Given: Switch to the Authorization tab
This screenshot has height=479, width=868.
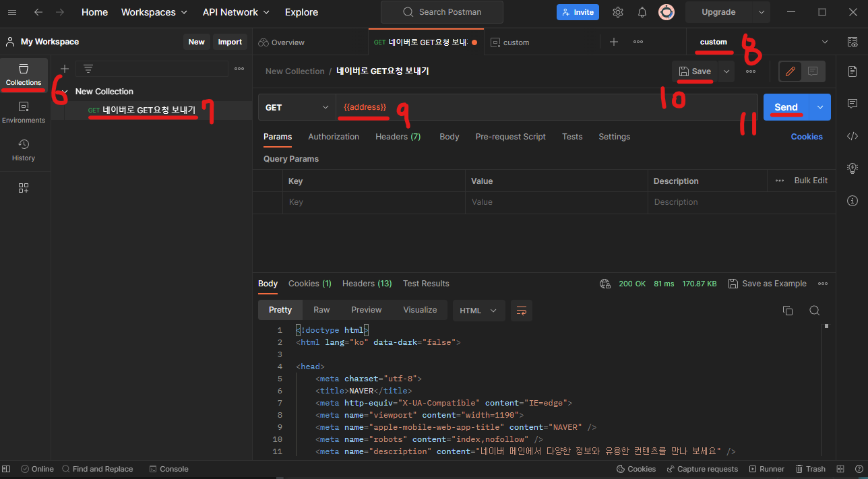Looking at the screenshot, I should [334, 137].
